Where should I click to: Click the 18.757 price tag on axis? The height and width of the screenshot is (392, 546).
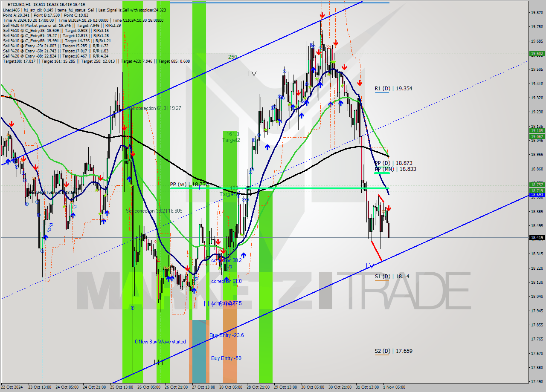click(x=537, y=185)
